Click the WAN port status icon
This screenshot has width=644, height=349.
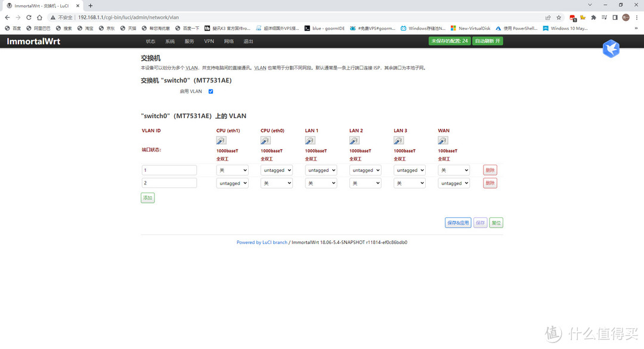point(443,141)
